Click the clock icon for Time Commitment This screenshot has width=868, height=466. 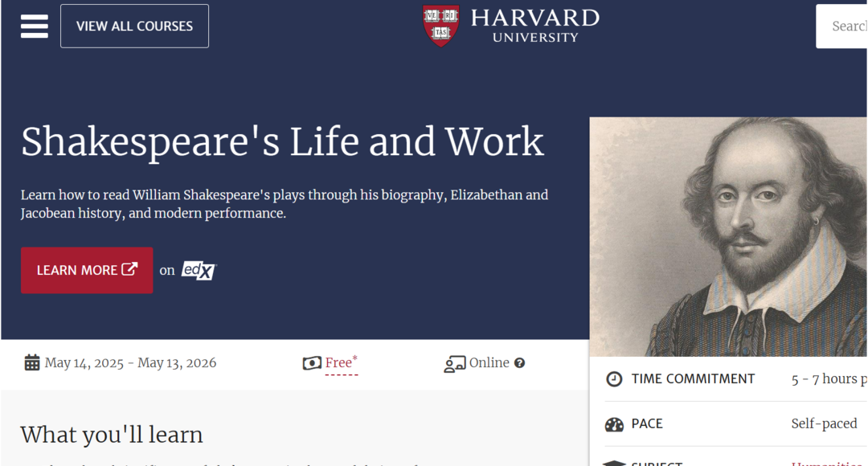pos(614,379)
